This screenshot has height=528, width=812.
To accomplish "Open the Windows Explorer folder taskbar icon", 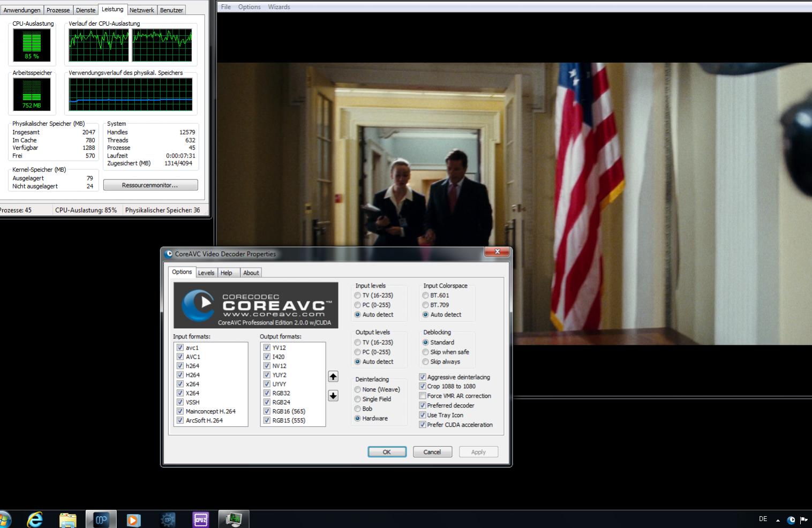I will (x=68, y=519).
